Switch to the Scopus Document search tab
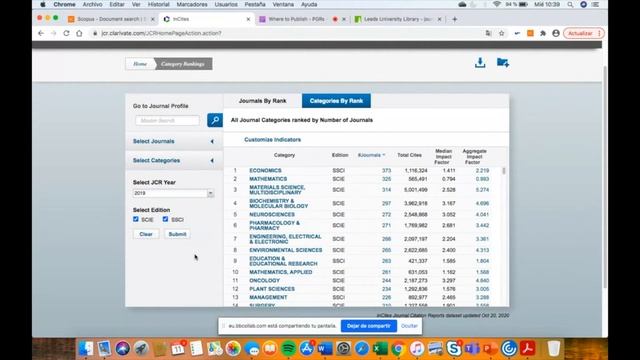 pyautogui.click(x=111, y=19)
